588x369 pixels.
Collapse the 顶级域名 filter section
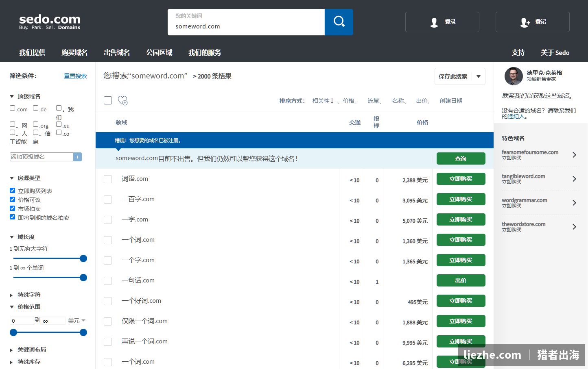click(x=12, y=97)
